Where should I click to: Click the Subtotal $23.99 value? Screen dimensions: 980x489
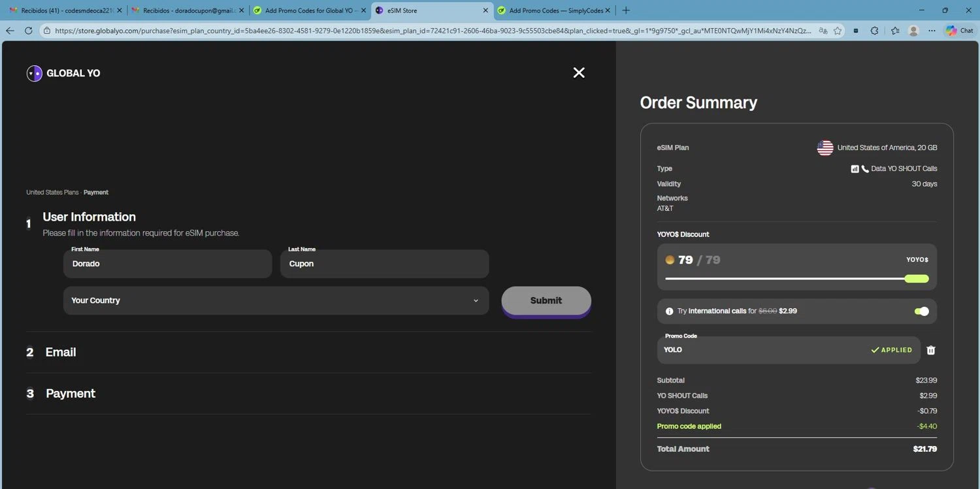(x=926, y=381)
